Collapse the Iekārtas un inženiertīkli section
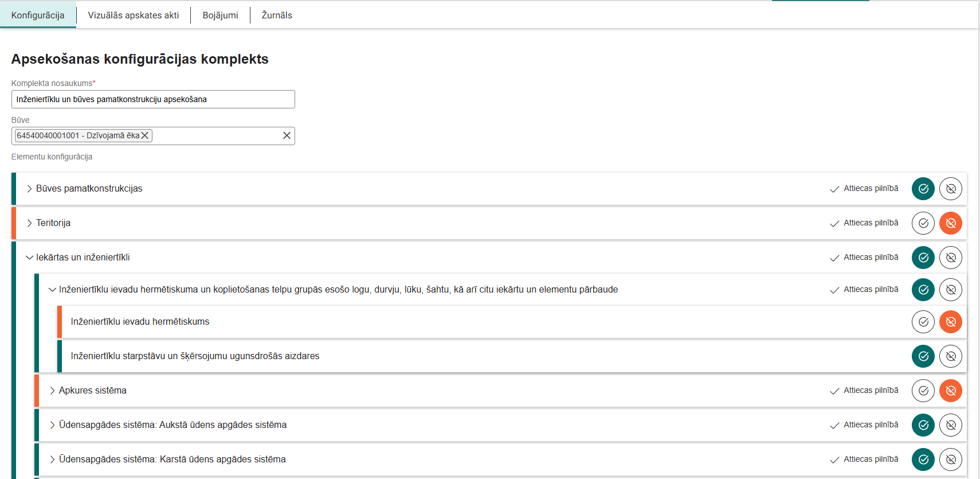This screenshot has width=980, height=479. point(29,258)
